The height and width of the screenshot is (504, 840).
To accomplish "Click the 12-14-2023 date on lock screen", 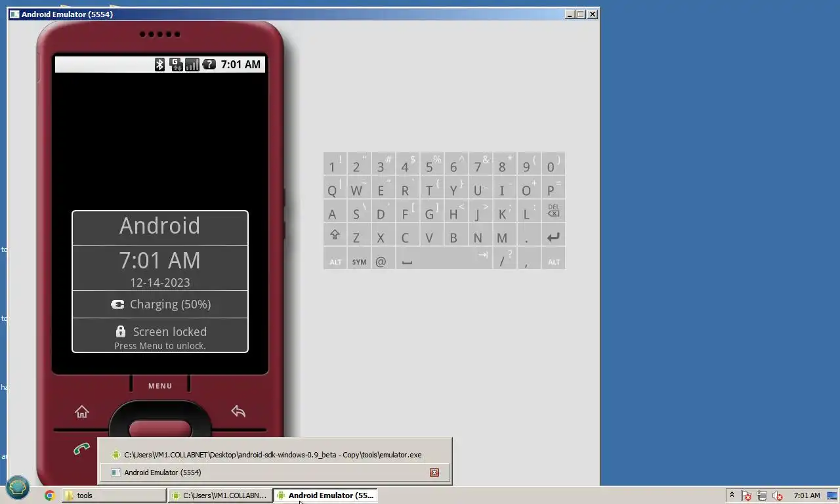I will [160, 283].
